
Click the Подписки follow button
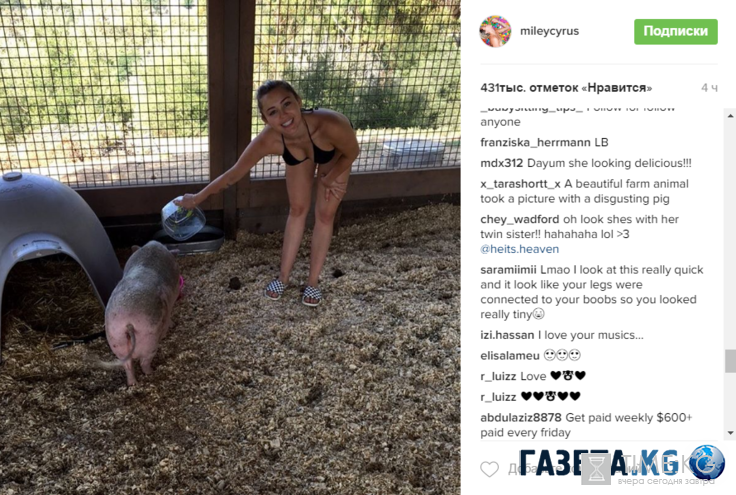675,31
